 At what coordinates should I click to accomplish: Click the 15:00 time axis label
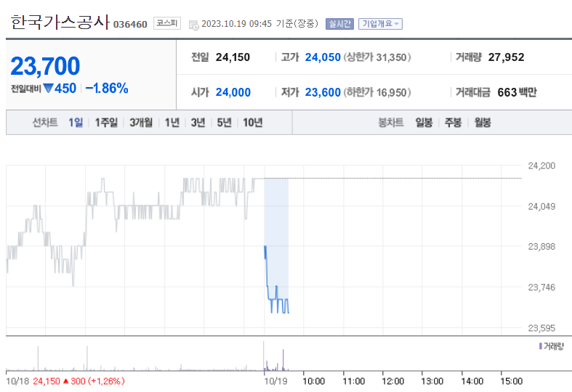(512, 381)
